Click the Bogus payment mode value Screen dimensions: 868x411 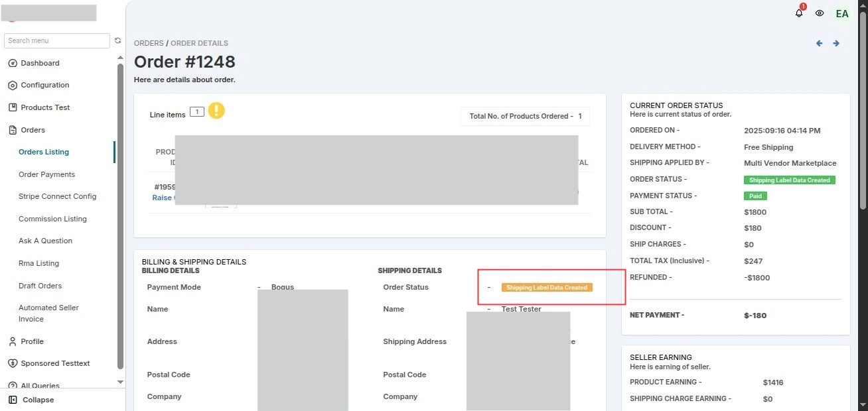[283, 288]
